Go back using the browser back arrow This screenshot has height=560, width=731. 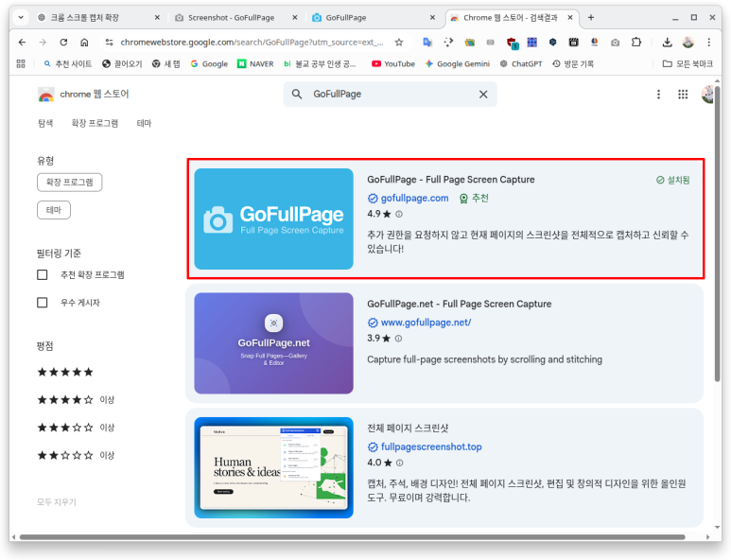22,43
